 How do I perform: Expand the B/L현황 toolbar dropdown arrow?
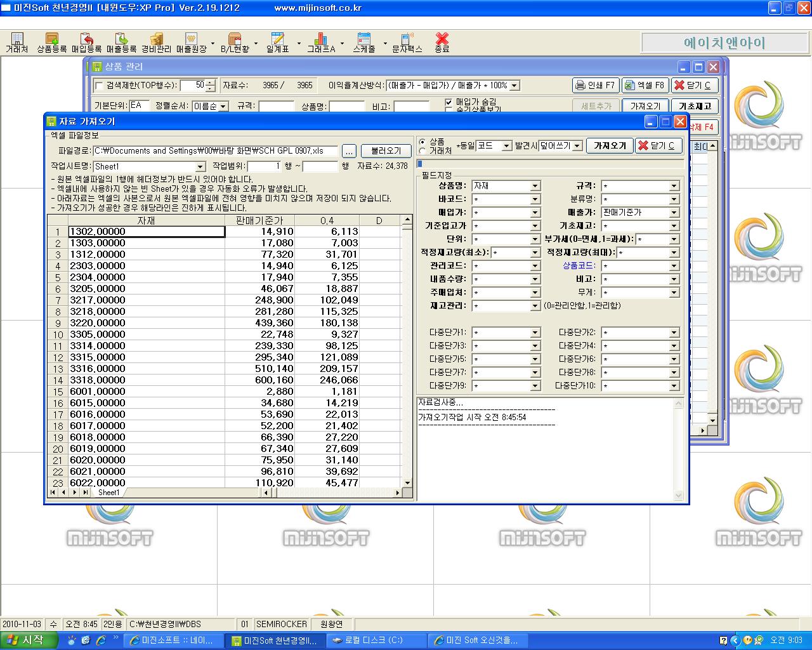click(x=256, y=44)
